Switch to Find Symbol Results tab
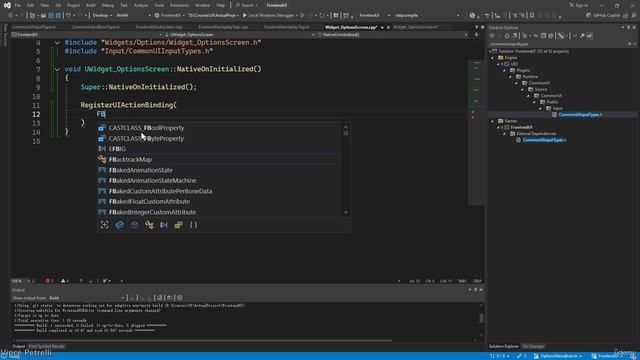This screenshot has width=640, height=360. (47, 347)
